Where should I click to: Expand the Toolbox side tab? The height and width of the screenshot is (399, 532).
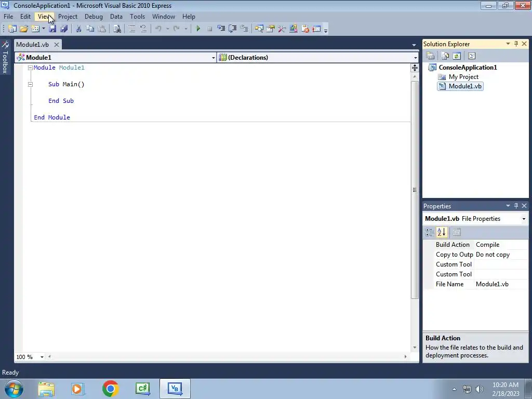(x=5, y=58)
